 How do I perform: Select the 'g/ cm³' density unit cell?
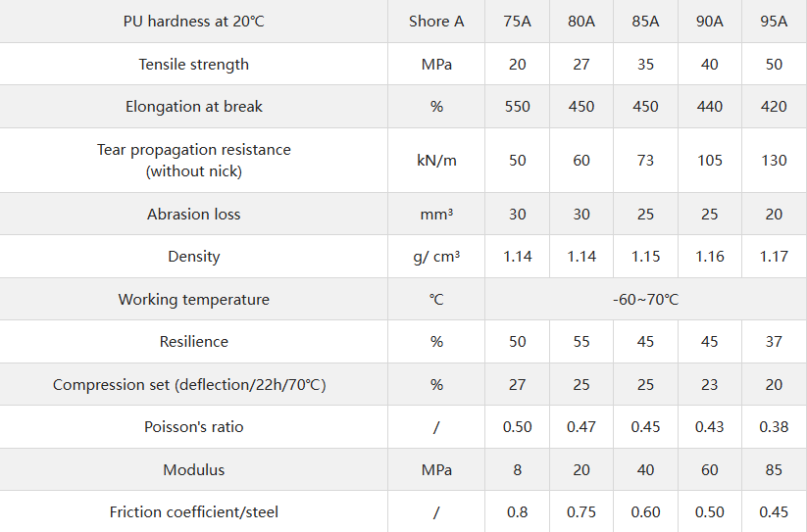(436, 257)
